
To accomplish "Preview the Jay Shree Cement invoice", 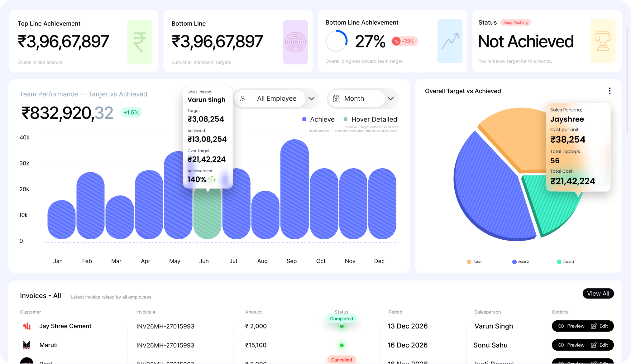I will (x=571, y=326).
